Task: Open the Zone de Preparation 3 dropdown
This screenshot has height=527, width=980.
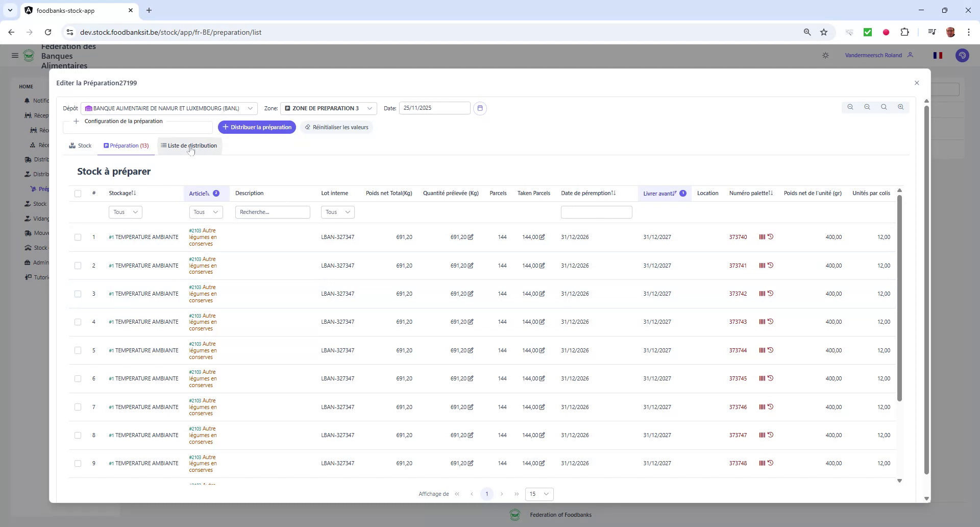Action: coord(328,108)
